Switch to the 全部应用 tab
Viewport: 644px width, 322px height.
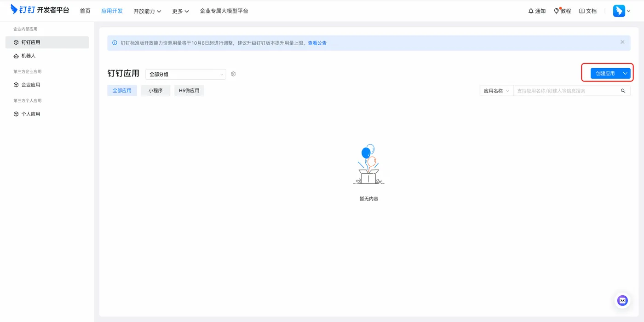click(122, 91)
